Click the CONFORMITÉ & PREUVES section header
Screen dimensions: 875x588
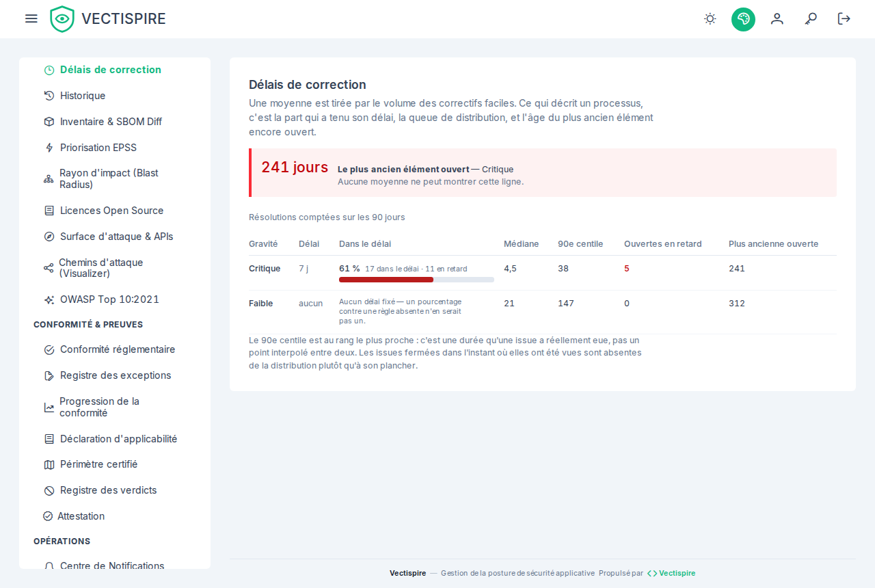pos(88,324)
